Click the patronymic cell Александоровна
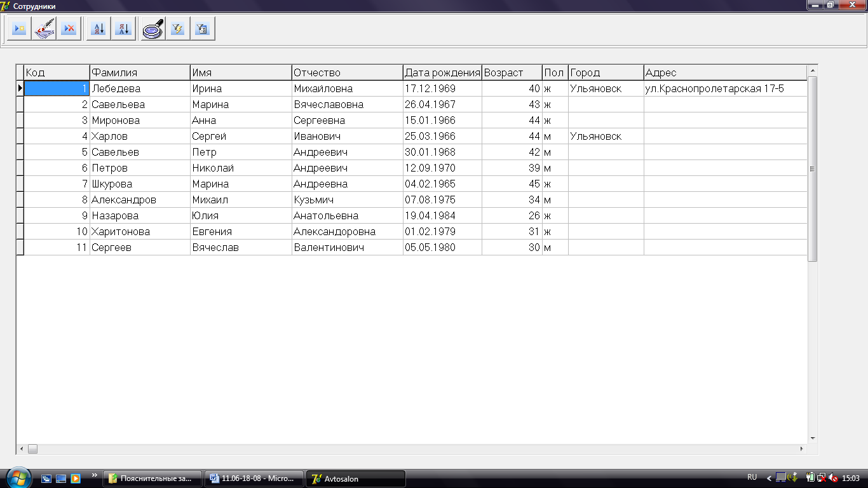The height and width of the screenshot is (488, 868). [348, 231]
